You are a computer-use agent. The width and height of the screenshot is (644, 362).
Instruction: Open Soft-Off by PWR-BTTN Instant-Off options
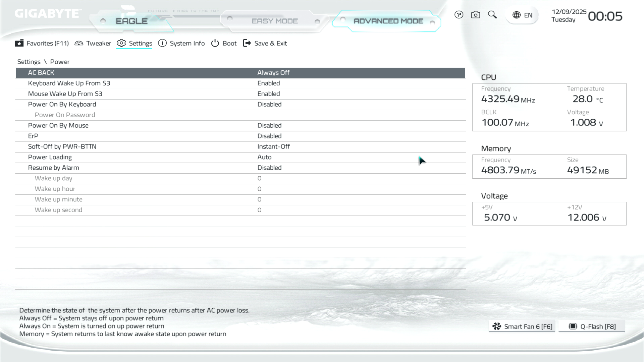point(273,146)
